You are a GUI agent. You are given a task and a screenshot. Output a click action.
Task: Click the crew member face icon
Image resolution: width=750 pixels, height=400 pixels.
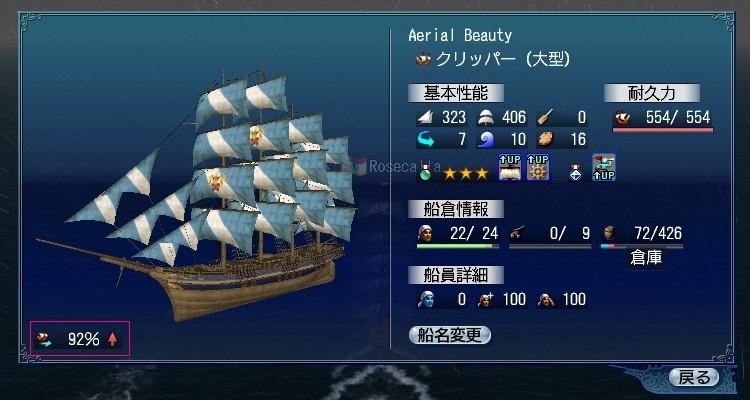point(425,233)
